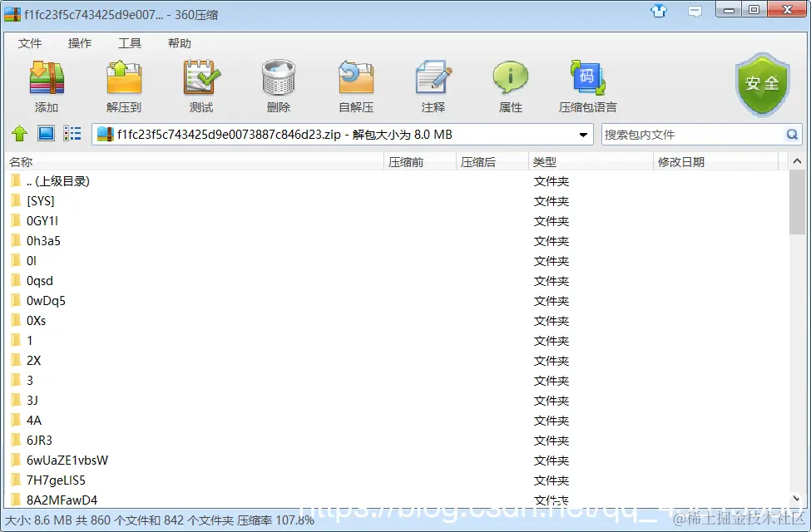Viewport: 811px width, 532px height.
Task: Open 属性 (Properties) info icon
Action: coord(511,77)
